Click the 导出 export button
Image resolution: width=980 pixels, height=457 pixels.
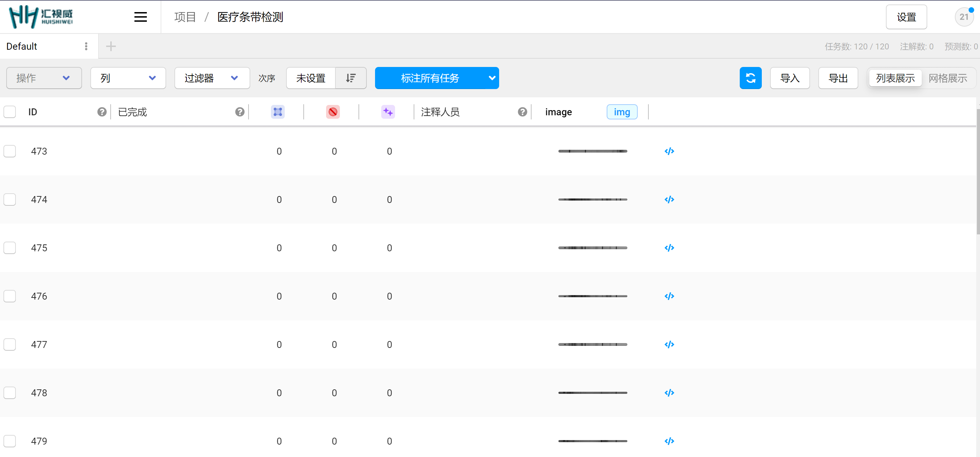(x=838, y=78)
